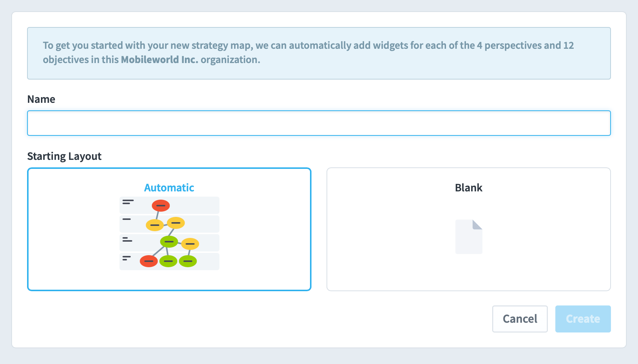Click the blank page document icon

click(x=469, y=237)
